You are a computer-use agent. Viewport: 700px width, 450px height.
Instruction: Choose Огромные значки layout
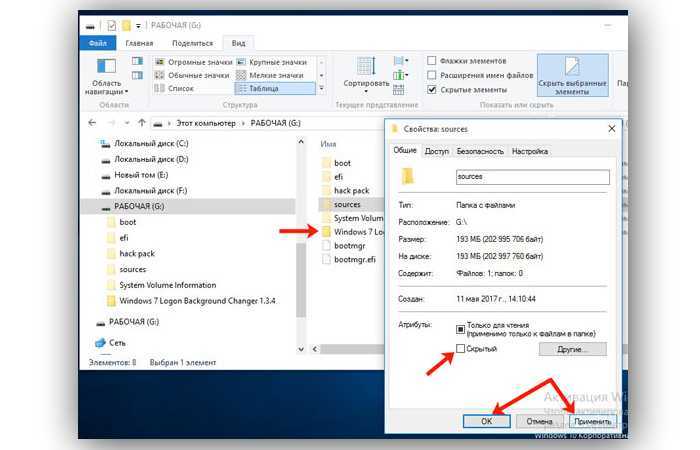point(193,62)
